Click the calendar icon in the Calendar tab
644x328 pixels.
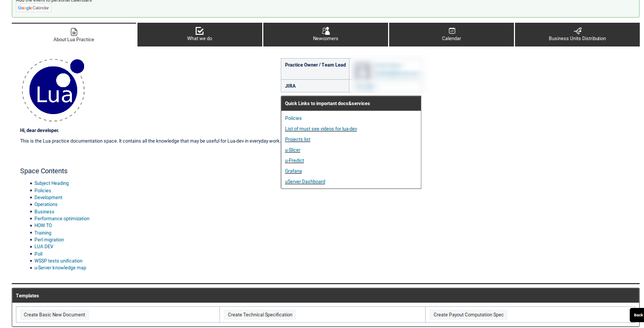452,31
